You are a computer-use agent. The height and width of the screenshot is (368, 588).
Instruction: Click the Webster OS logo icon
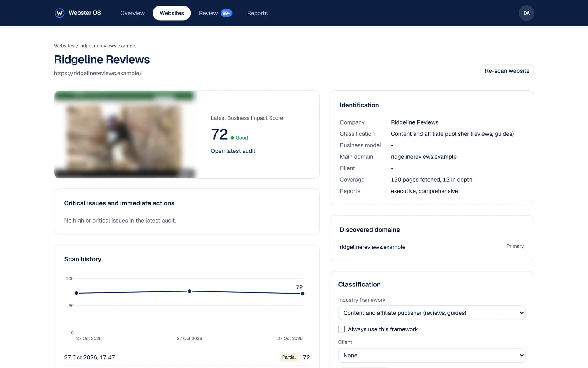tap(60, 13)
